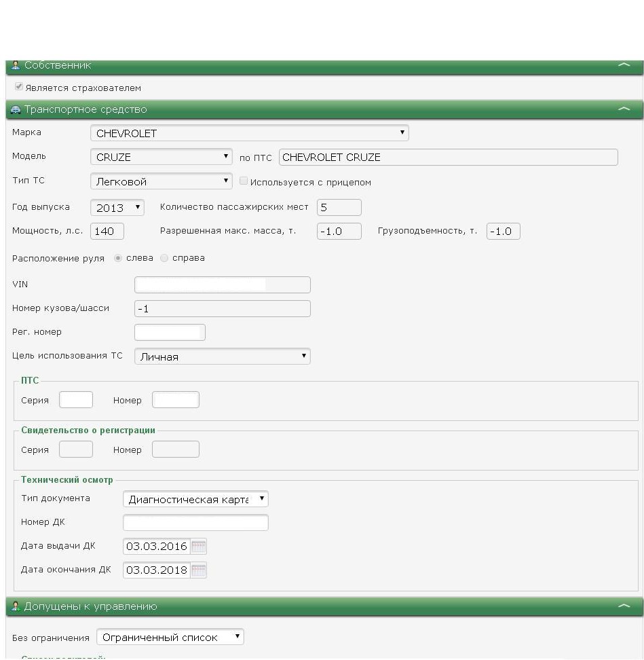The width and height of the screenshot is (644, 660).
Task: Open Тип документа dropdown showing Диагностическая карта
Action: [x=195, y=499]
